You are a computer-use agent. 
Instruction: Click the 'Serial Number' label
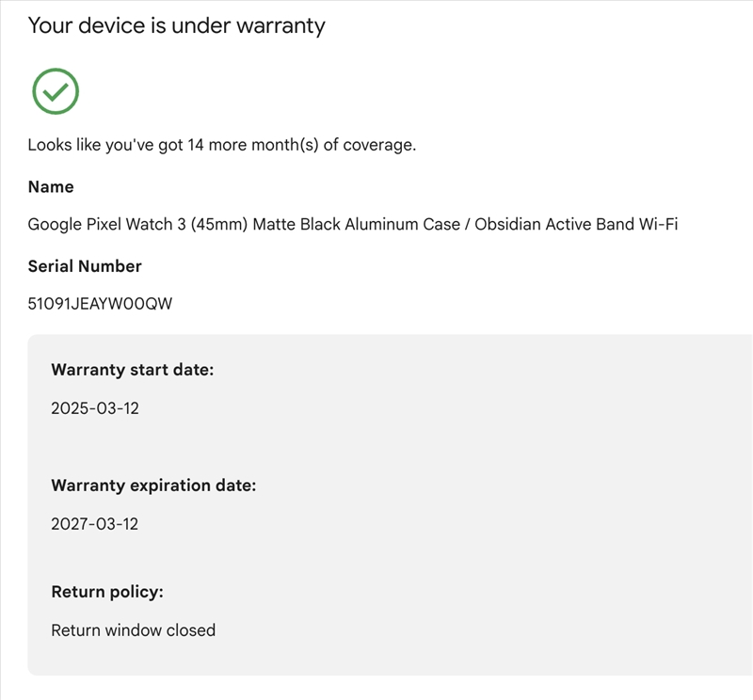point(85,266)
